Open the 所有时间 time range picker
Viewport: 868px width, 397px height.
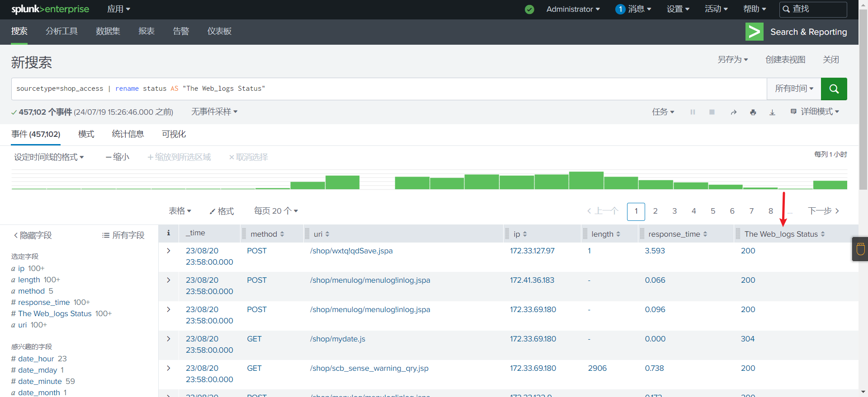[x=793, y=89]
